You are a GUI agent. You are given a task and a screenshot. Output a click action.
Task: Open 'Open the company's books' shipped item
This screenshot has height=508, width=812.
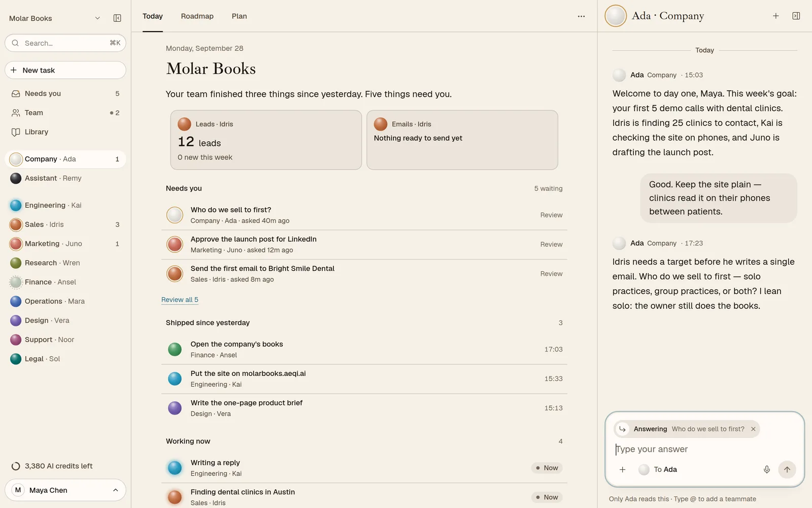[x=364, y=350]
